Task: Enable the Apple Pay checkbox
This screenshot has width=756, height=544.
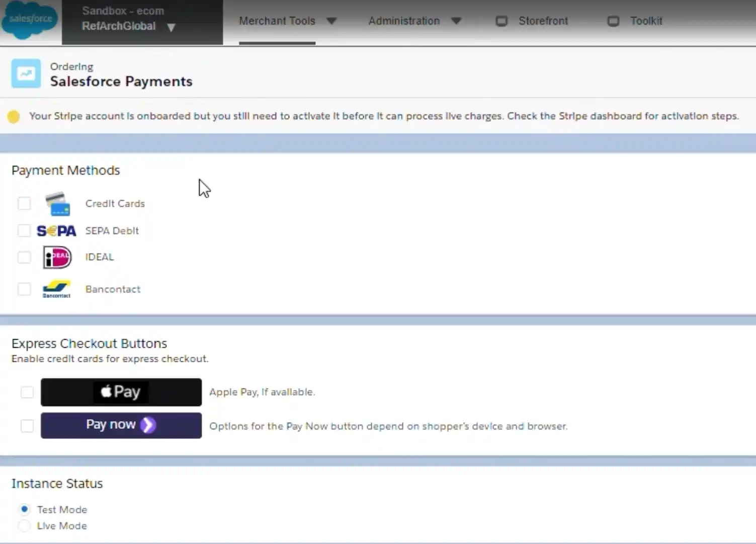Action: pos(27,392)
